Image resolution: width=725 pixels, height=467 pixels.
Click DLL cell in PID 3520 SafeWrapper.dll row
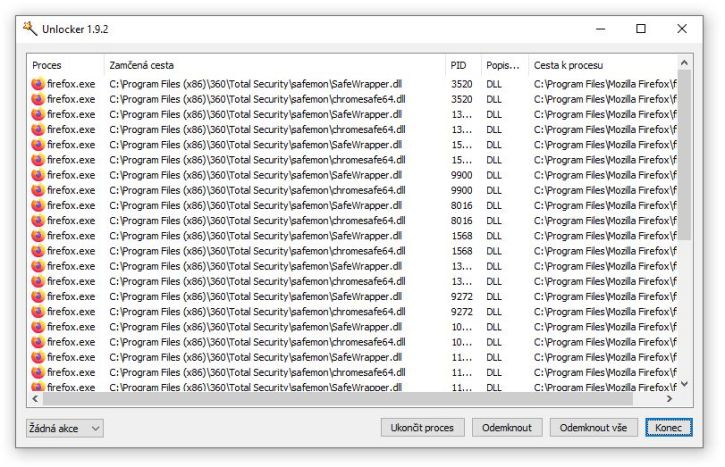point(494,84)
